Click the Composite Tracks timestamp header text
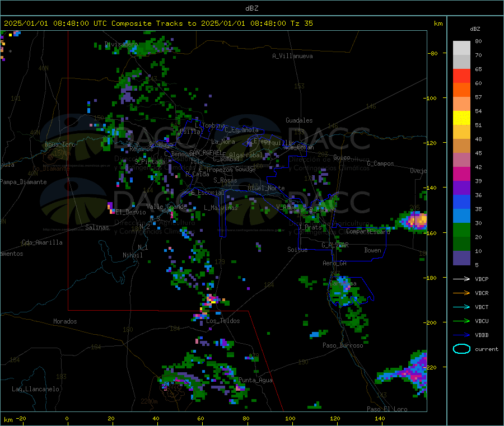Screen dimensions: 504x426 tap(158, 24)
